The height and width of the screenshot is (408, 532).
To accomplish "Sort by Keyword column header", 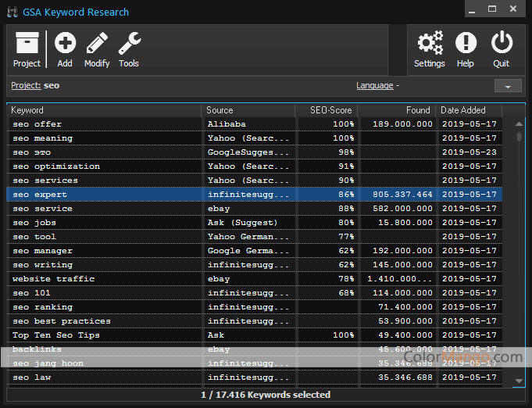I will coord(104,110).
